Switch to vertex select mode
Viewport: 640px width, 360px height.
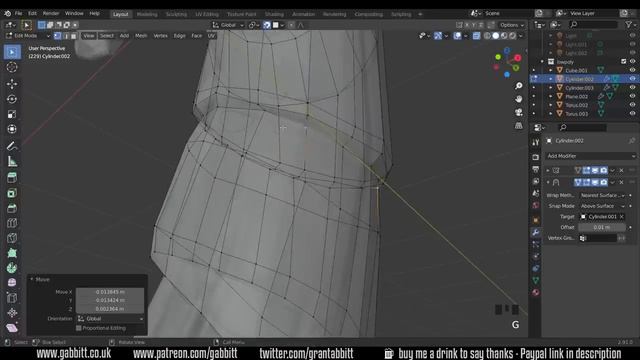tap(58, 36)
